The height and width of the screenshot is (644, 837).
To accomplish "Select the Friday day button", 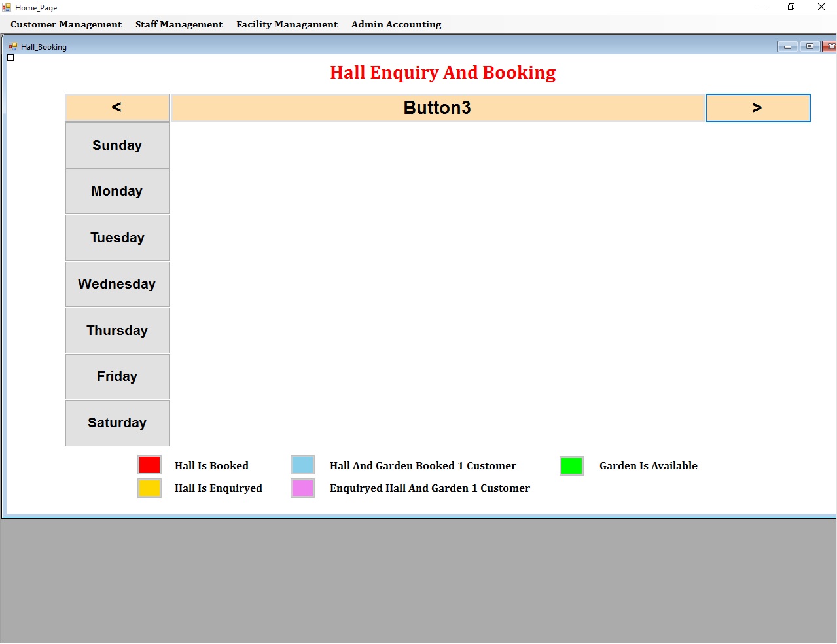I will click(117, 376).
